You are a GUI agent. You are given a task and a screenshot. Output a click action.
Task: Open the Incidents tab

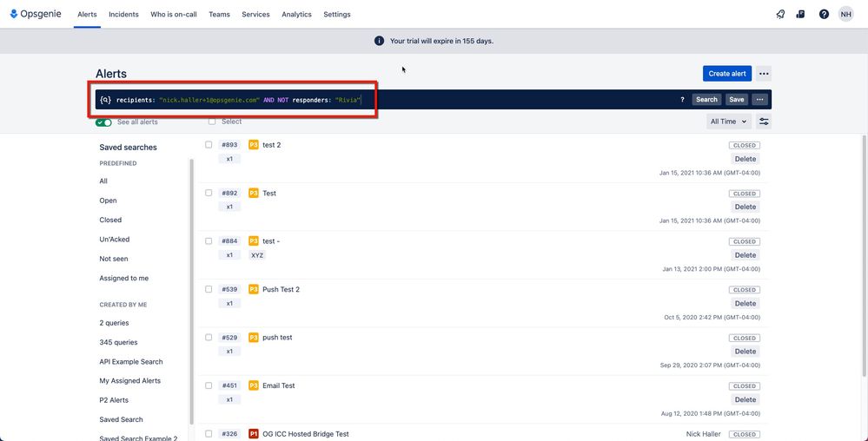click(123, 15)
